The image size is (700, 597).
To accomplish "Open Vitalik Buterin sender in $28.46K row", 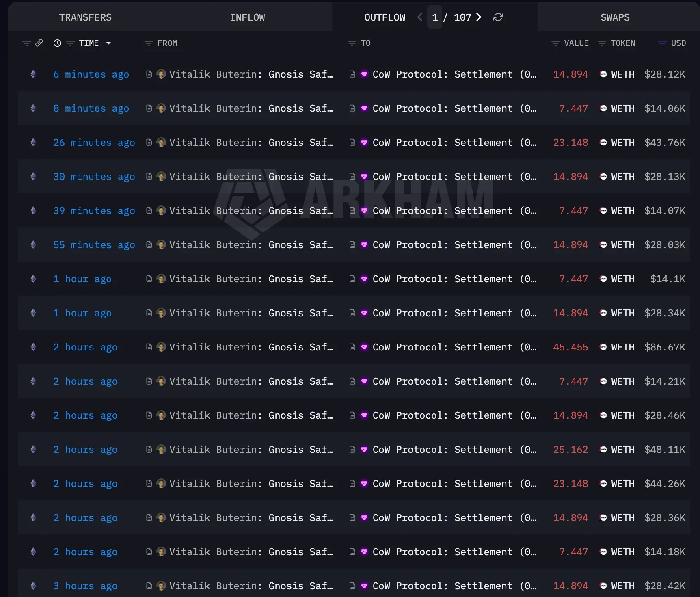I will (x=251, y=415).
